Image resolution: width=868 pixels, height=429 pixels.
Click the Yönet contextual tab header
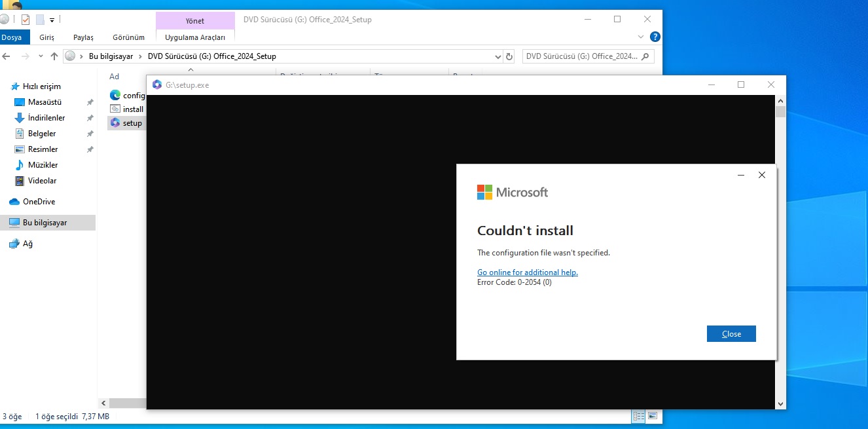[195, 20]
